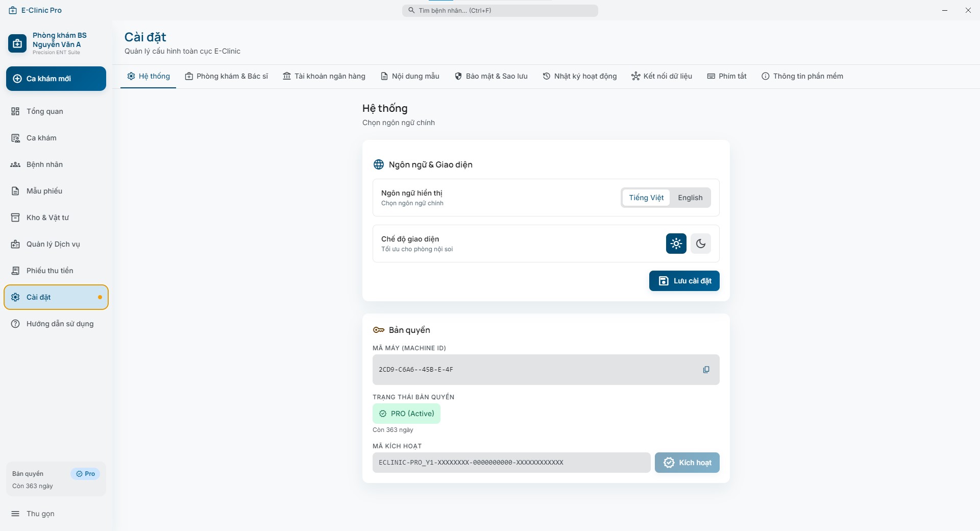Open the Phòng khám & Bác sĩ tab

tap(226, 76)
